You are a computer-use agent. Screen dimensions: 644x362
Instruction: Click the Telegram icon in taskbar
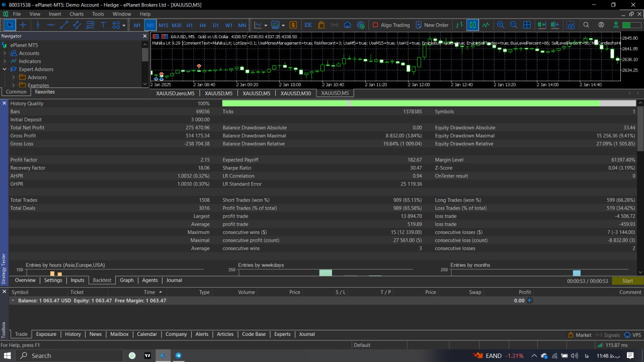(x=178, y=355)
